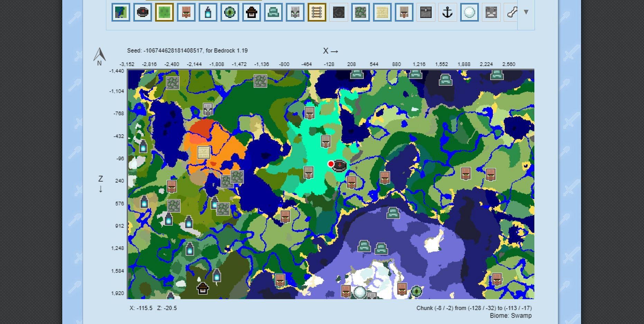Click the village marker at the cyan biome's top
Screen dimensions: 644x324
[x=310, y=113]
